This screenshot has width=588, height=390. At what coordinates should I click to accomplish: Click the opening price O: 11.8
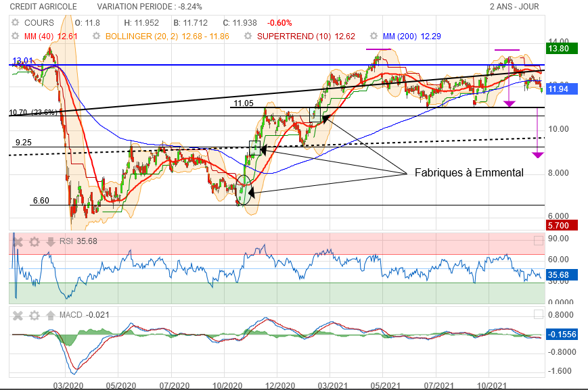point(87,23)
